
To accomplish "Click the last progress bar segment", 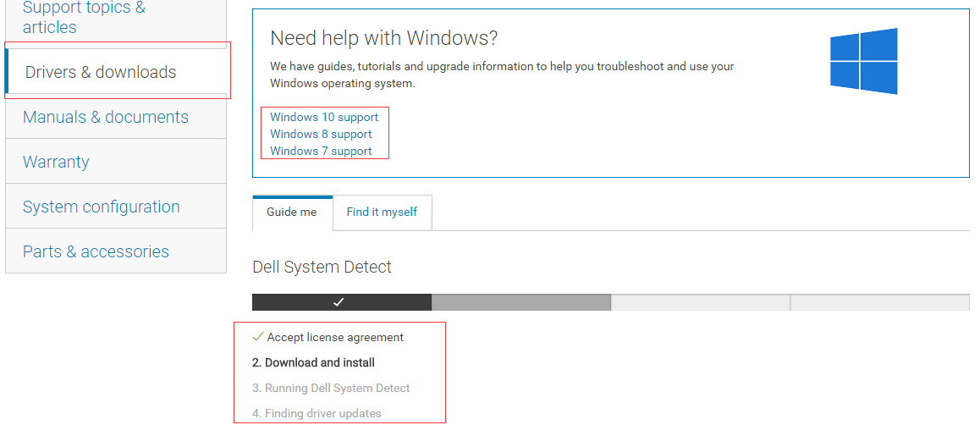I will point(879,302).
